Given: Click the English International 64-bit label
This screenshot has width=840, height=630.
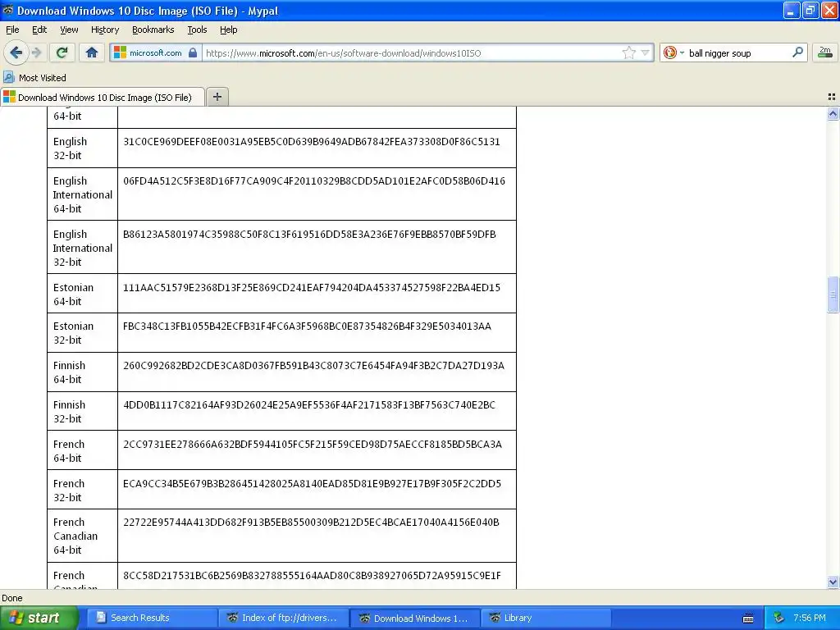Looking at the screenshot, I should coord(83,194).
